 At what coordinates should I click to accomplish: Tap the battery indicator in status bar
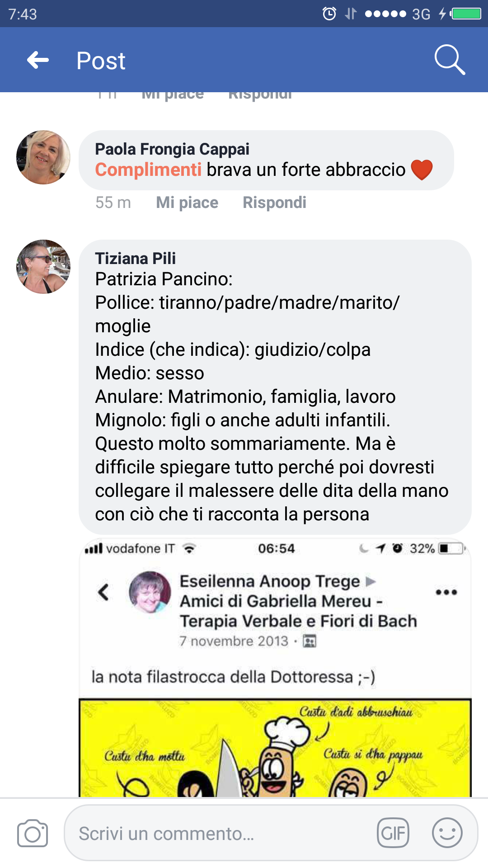(x=466, y=14)
